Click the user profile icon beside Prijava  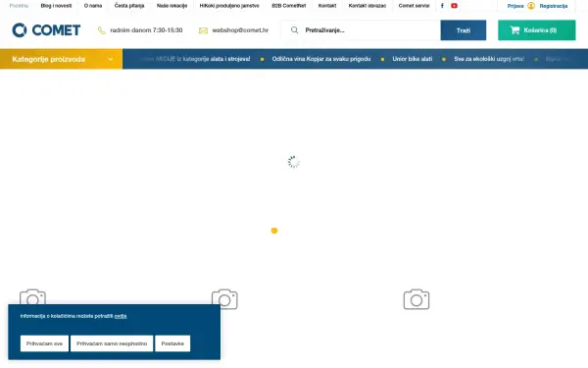tap(531, 6)
